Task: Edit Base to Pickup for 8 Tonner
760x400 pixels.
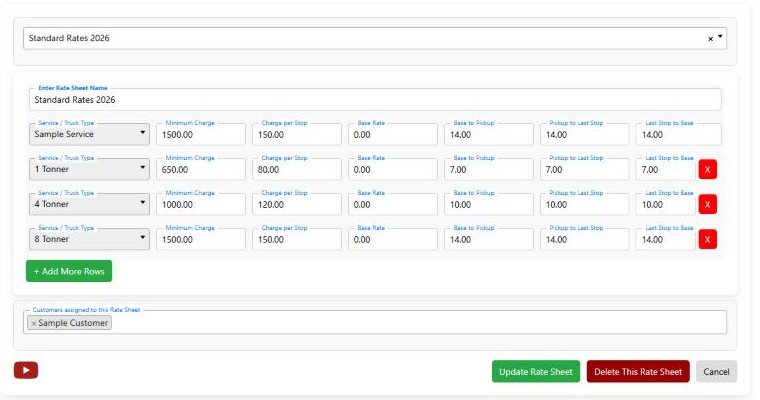Action: 489,240
